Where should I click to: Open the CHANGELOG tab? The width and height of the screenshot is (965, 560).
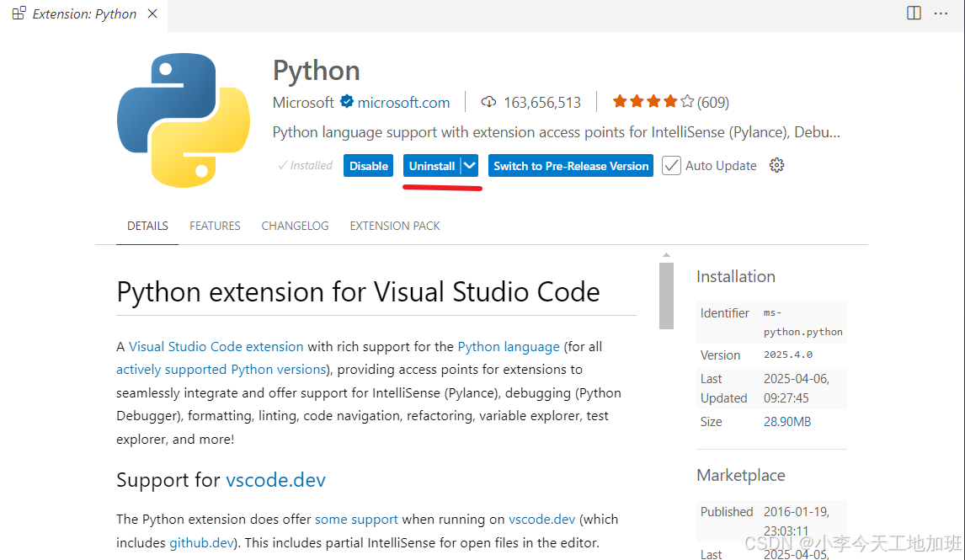(295, 226)
